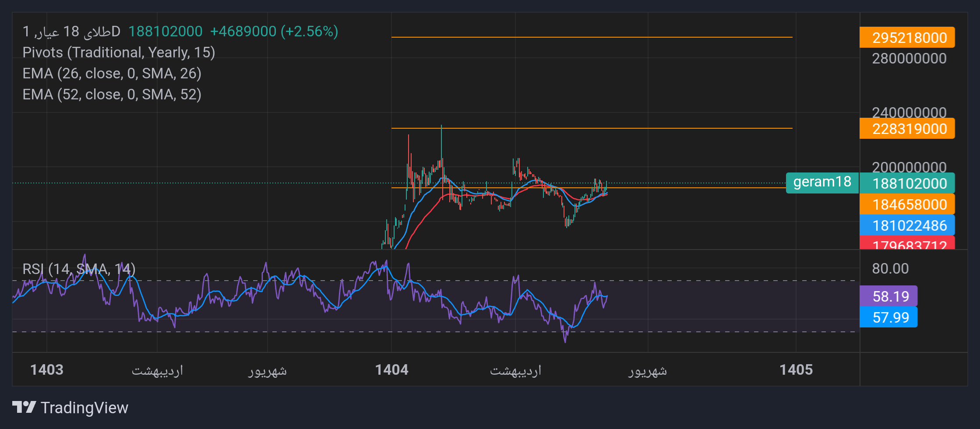Click the 295218000 pivot price label

[907, 38]
